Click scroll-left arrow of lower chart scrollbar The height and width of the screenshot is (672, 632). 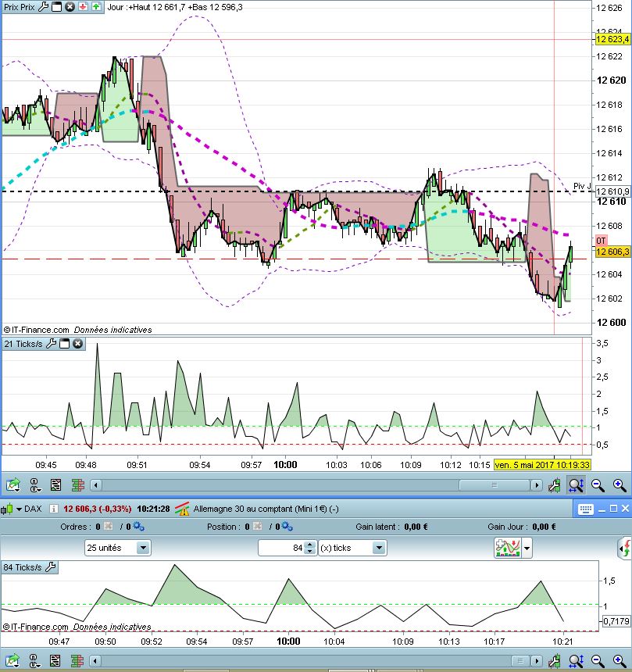pos(96,661)
